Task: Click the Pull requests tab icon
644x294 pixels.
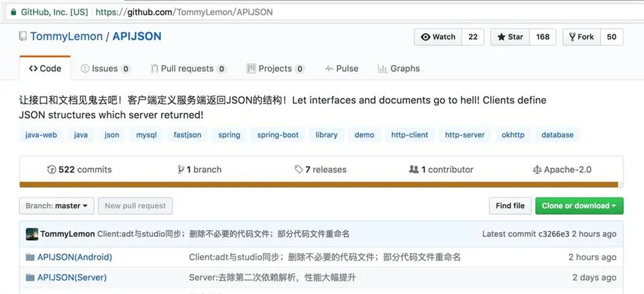Action: tap(154, 68)
